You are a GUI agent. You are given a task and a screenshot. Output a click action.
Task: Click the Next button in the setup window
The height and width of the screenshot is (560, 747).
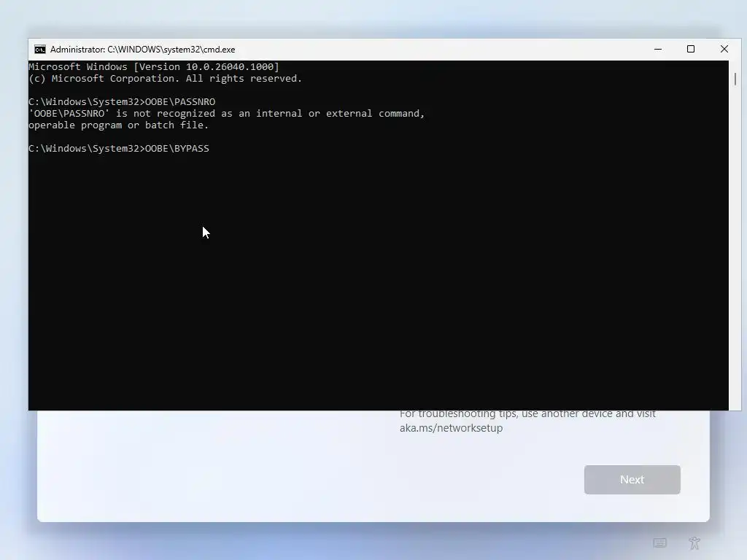coord(632,480)
